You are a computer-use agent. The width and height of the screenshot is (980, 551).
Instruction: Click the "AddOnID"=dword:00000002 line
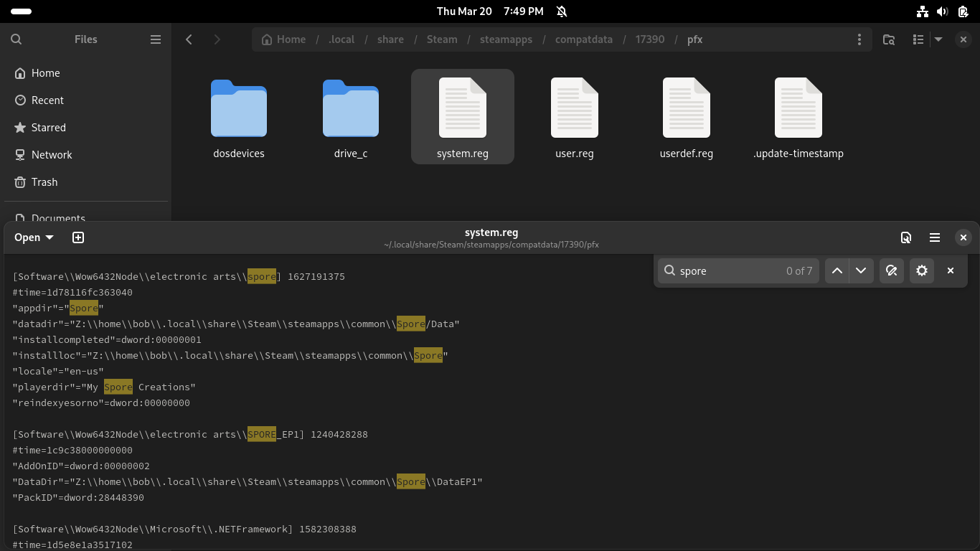(81, 466)
